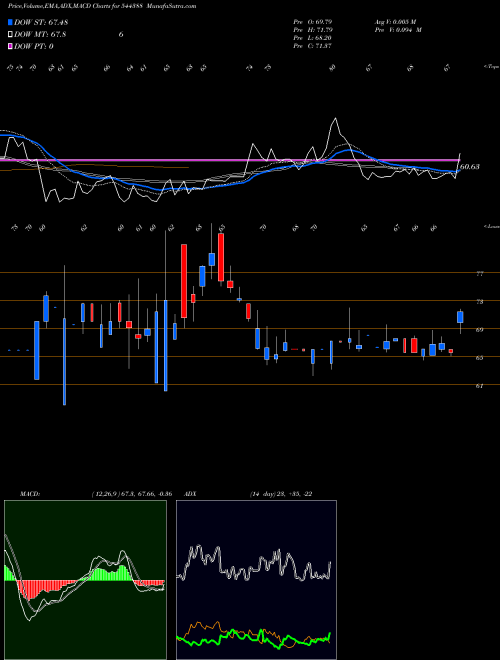The image size is (500, 660).
Task: Click the blue DOW ST legend swatch
Action: (x=10, y=22)
